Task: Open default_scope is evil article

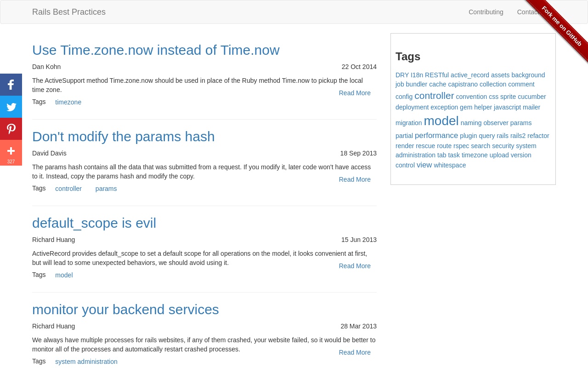Action: pos(94,223)
